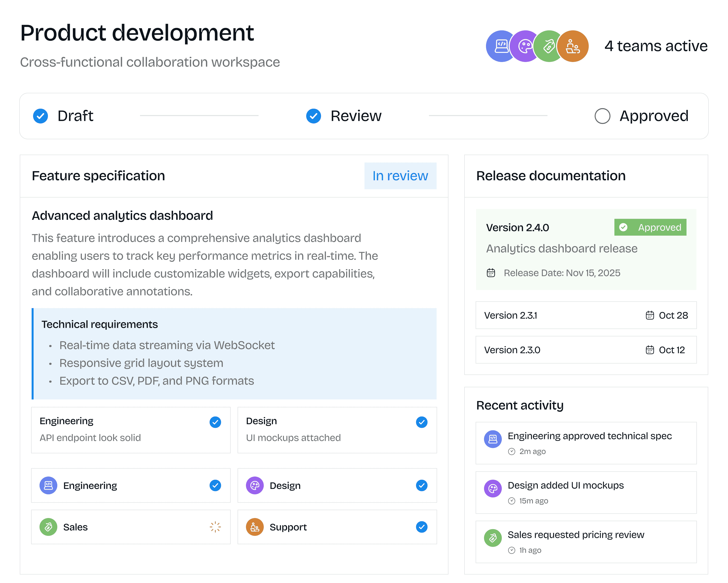728x583 pixels.
Task: Click the green Approved badge on Version 2.4.0
Action: [650, 227]
